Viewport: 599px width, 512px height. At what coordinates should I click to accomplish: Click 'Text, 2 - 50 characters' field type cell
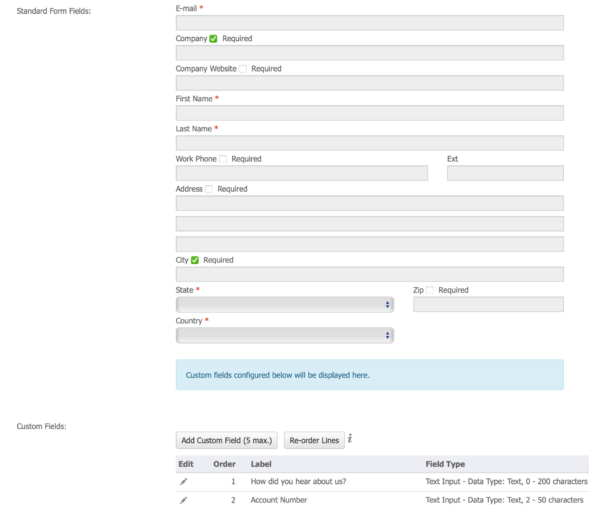pyautogui.click(x=505, y=500)
